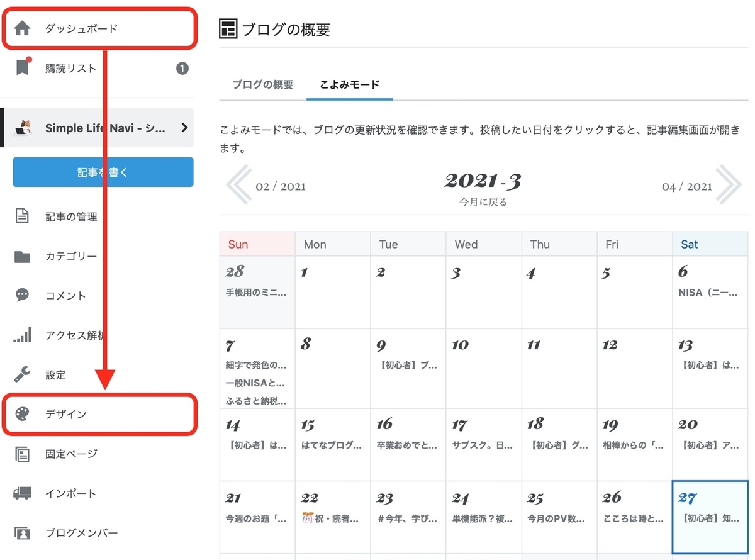
Task: Switch to the ブログの概要 tab
Action: pos(262,84)
